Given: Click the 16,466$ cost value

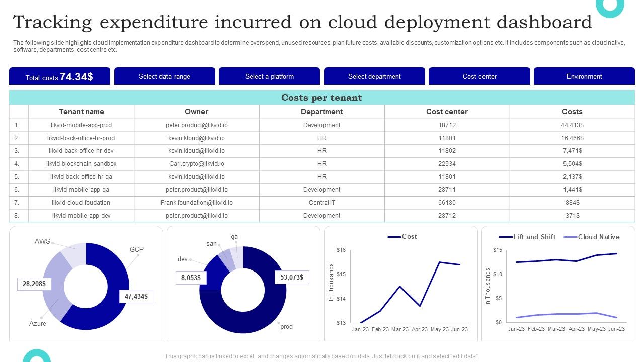Looking at the screenshot, I should click(572, 138).
